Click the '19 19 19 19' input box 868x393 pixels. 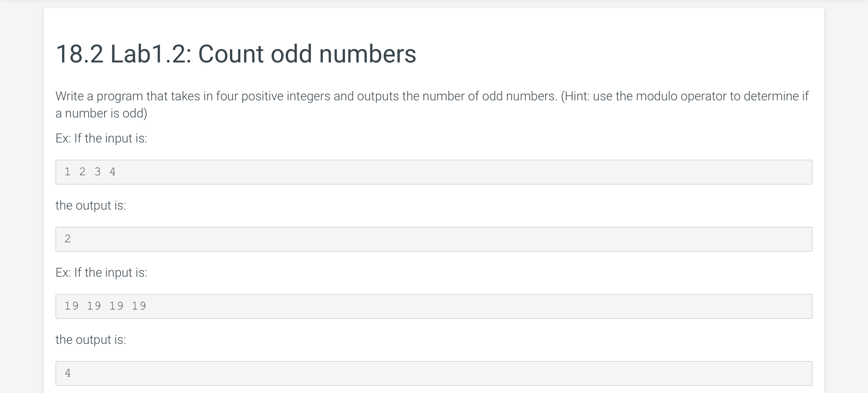[x=434, y=306]
